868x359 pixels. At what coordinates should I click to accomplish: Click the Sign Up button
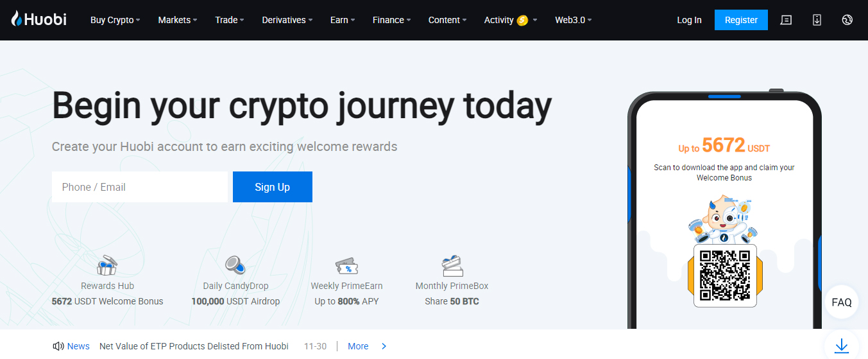[273, 187]
